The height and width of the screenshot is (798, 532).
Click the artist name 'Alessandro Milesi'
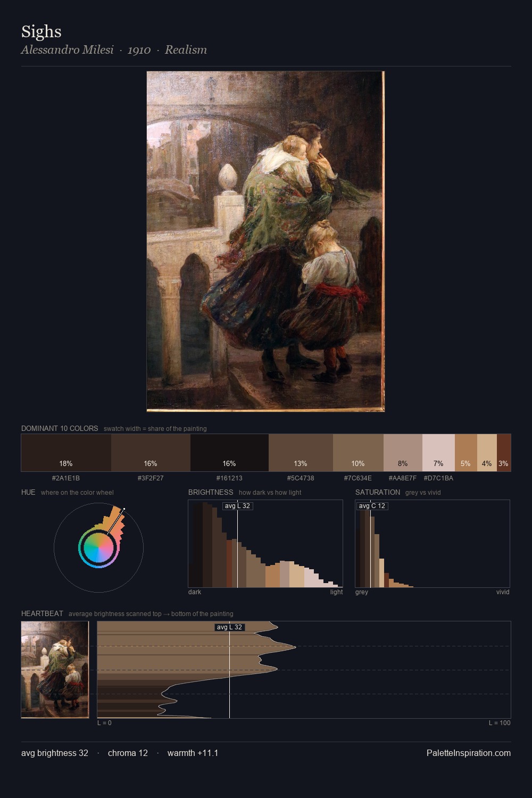[67, 50]
